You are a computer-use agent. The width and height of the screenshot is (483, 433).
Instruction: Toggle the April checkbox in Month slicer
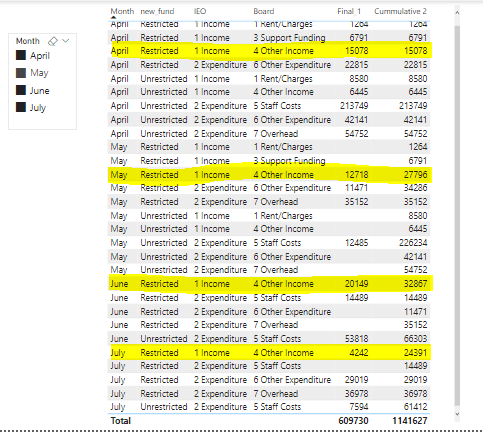[21, 55]
